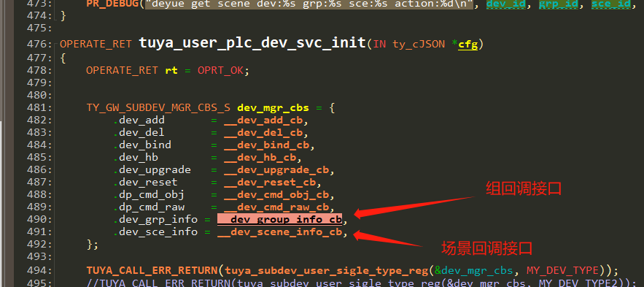Click line number 475
This screenshot has width=644, height=287.
[39, 28]
